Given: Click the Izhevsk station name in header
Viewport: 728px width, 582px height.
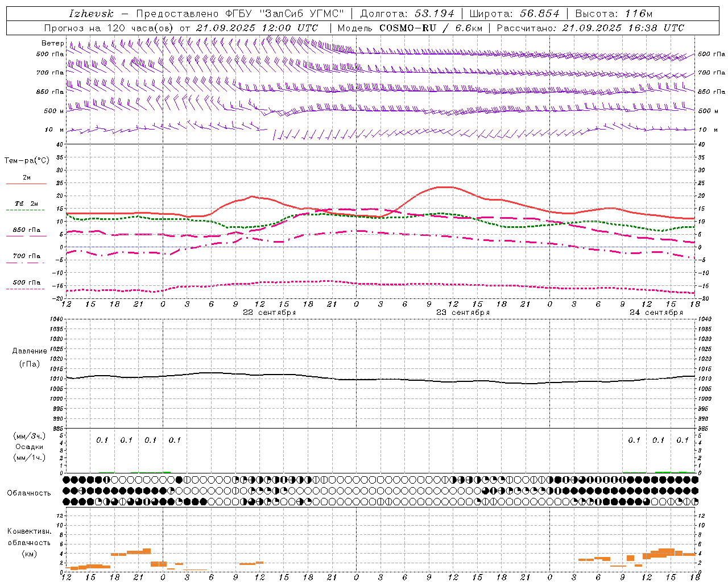Looking at the screenshot, I should (x=91, y=14).
